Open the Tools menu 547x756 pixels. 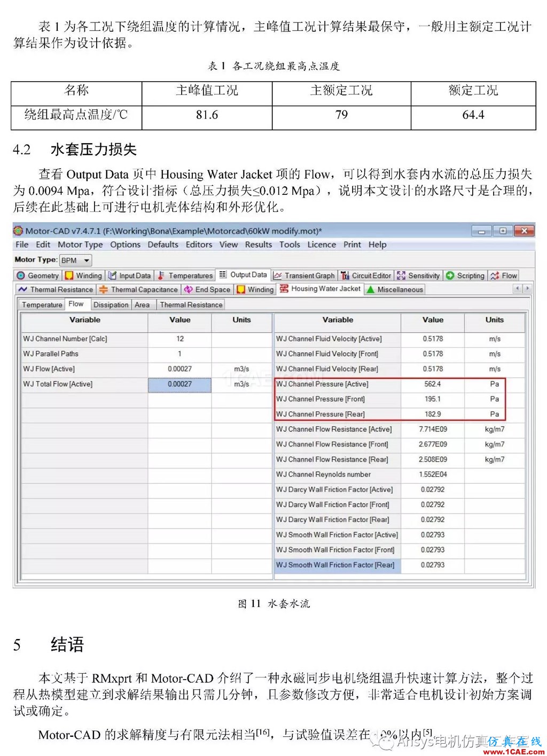click(x=290, y=245)
